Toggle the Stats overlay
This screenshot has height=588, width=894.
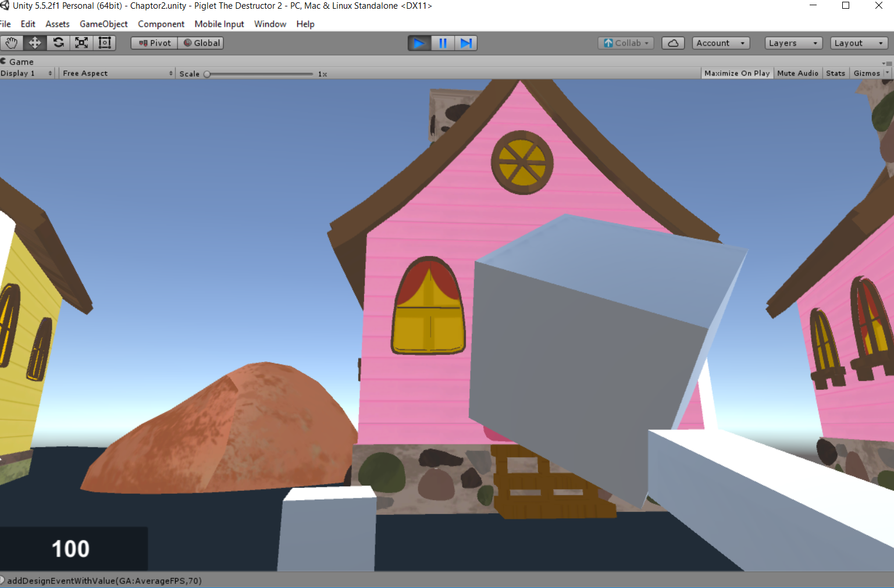835,73
